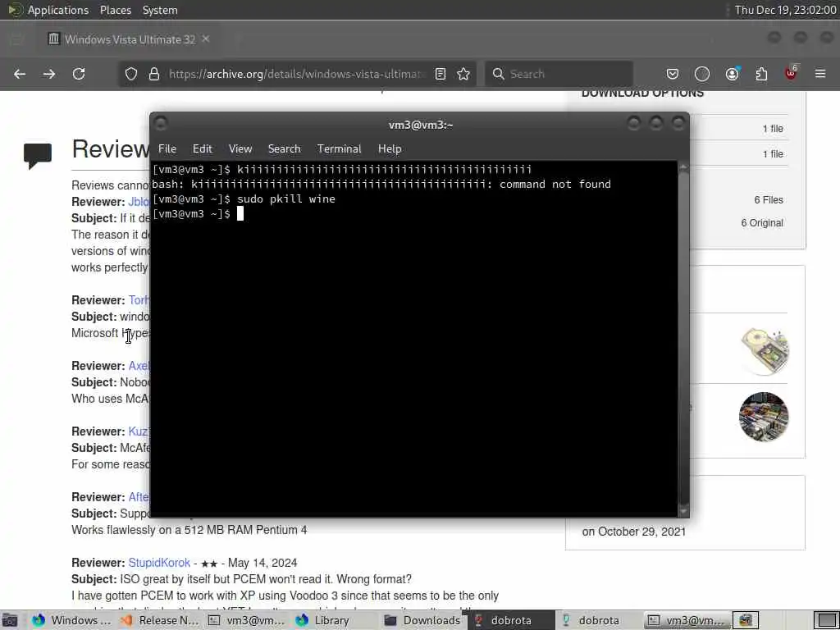
Task: Reload the archive.org page
Action: tap(79, 74)
